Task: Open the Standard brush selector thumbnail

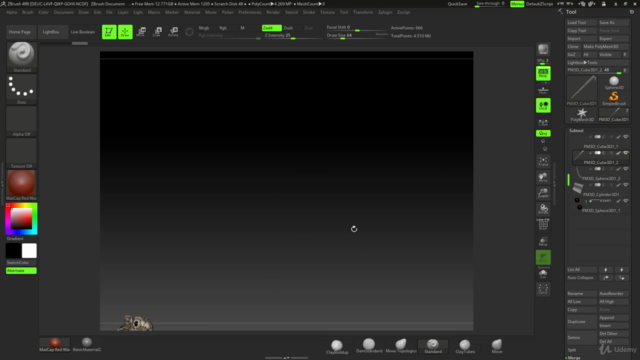Action: [x=22, y=55]
